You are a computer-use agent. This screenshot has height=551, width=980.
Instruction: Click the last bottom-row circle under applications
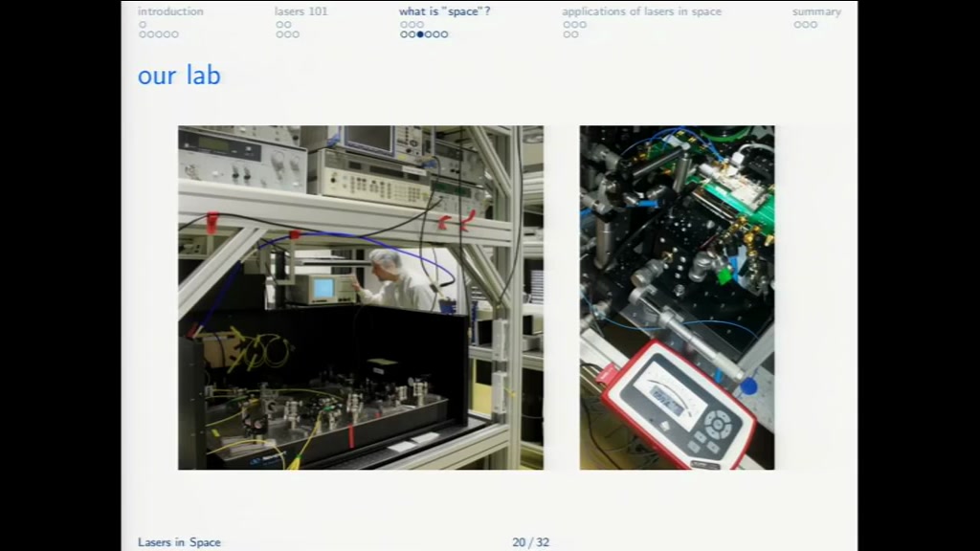pos(575,34)
